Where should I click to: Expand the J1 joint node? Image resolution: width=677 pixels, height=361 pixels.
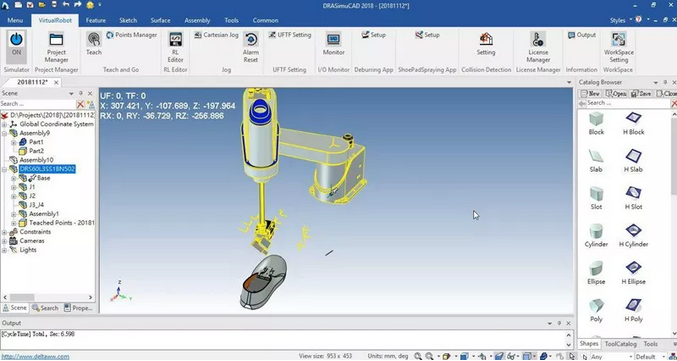14,187
